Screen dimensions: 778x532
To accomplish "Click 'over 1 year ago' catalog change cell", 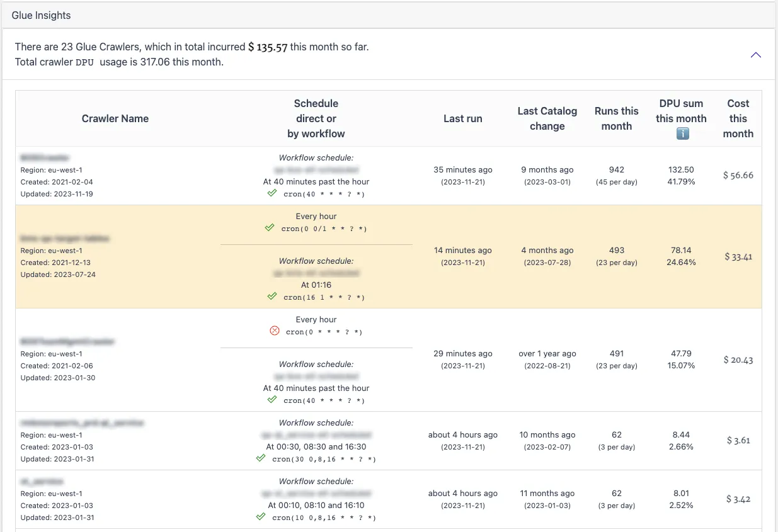I will [547, 353].
